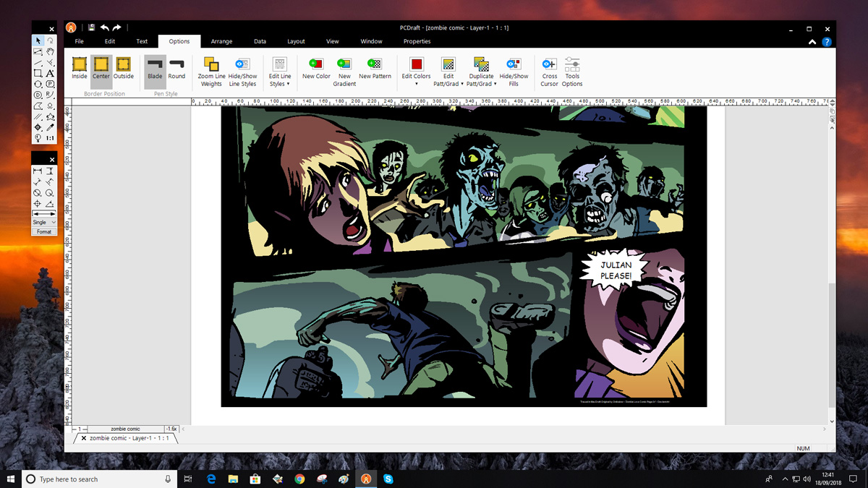Viewport: 868px width, 488px height.
Task: Toggle Hide/Show Line Styles
Action: coord(242,72)
